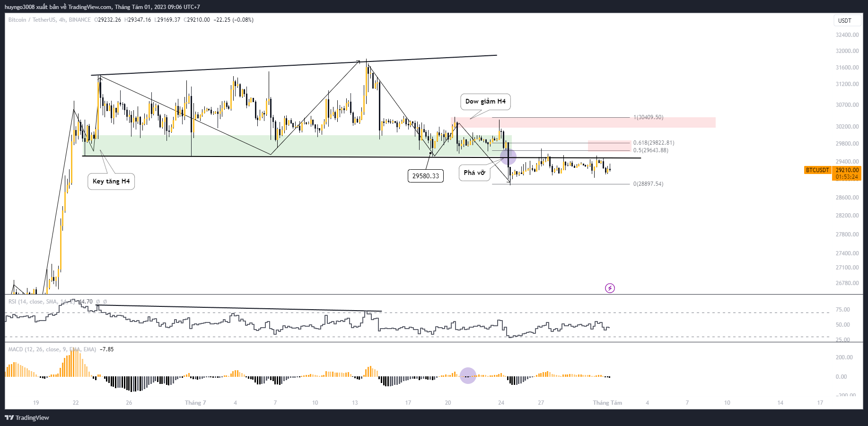Click the 27400.00 price axis label
This screenshot has height=426, width=868.
coord(847,253)
